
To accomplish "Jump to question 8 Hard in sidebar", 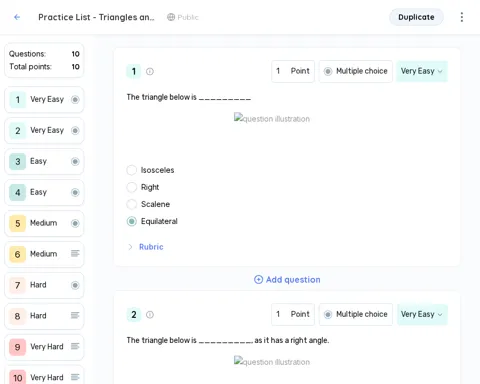I will tap(44, 316).
